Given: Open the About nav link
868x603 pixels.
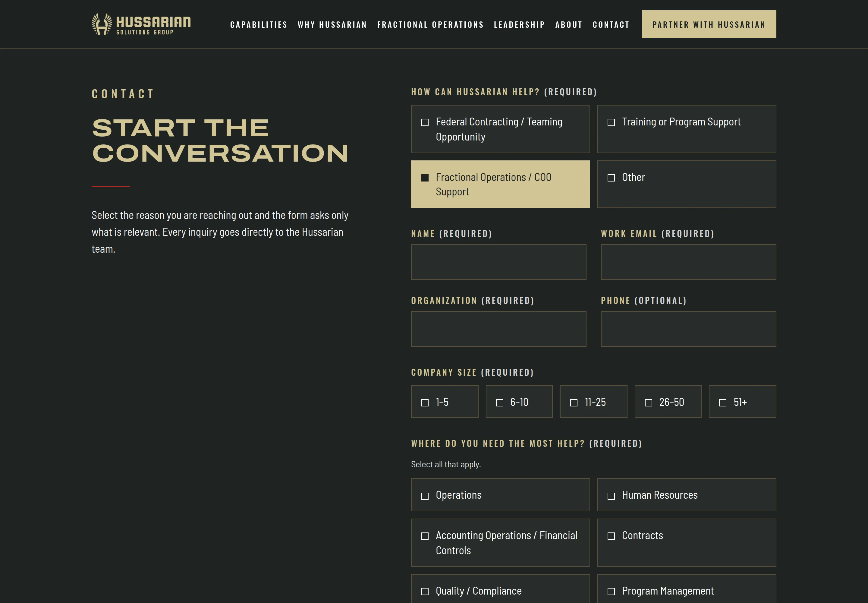Looking at the screenshot, I should point(569,24).
